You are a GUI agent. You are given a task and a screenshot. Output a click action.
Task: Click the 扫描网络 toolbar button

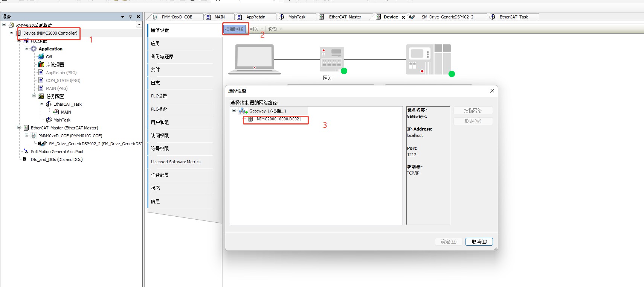tap(234, 29)
